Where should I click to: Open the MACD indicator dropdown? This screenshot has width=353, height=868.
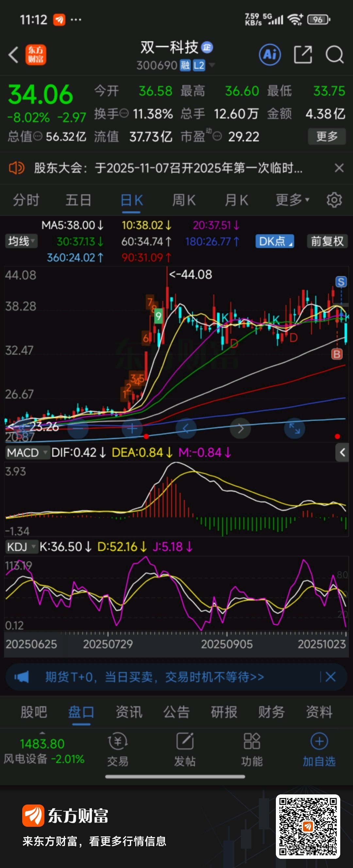[x=27, y=452]
